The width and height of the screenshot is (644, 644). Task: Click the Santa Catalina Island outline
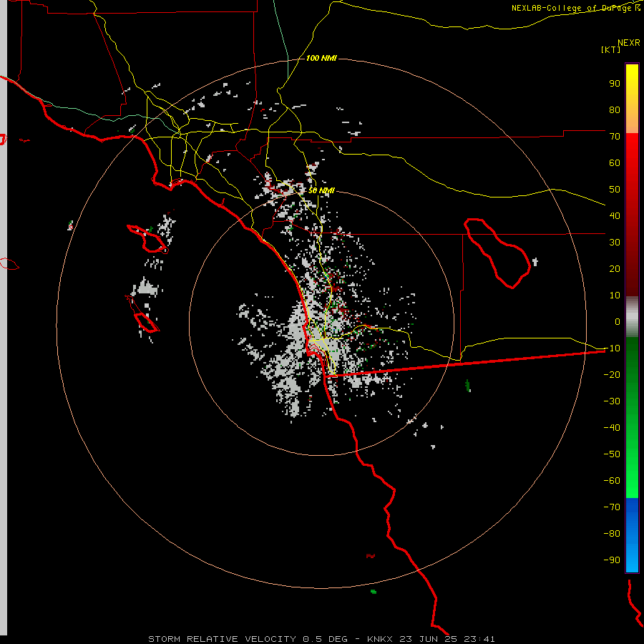tap(147, 239)
